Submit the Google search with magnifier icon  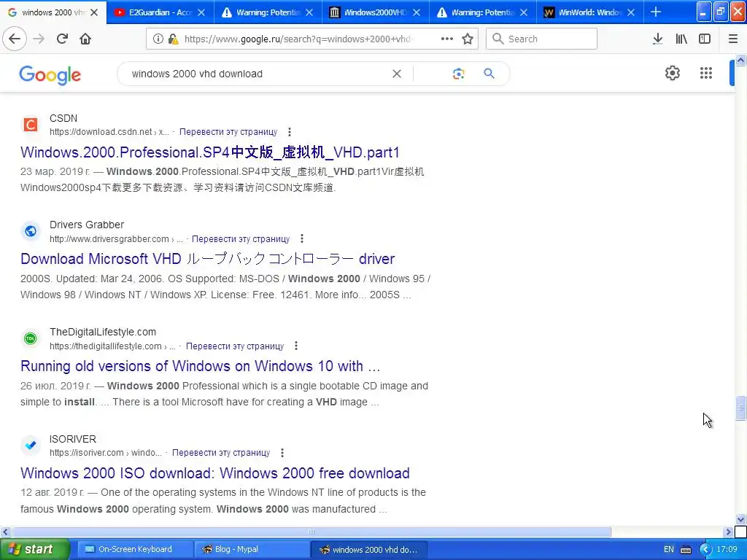point(489,74)
